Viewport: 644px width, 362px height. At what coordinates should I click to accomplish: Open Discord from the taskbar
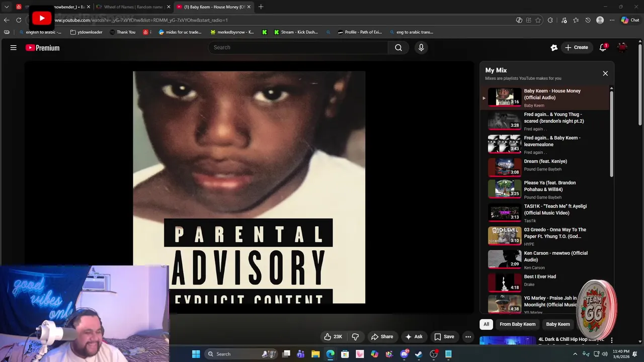(x=404, y=354)
